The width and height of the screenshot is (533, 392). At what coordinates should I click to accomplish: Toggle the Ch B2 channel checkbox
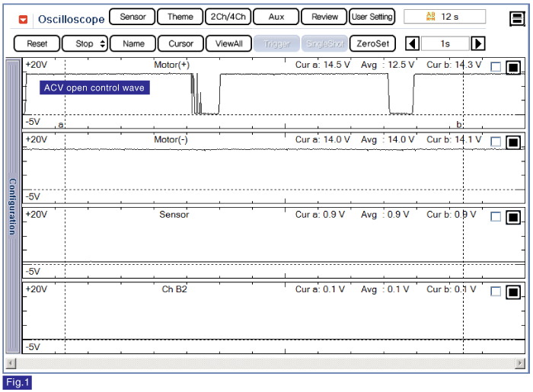(x=496, y=292)
